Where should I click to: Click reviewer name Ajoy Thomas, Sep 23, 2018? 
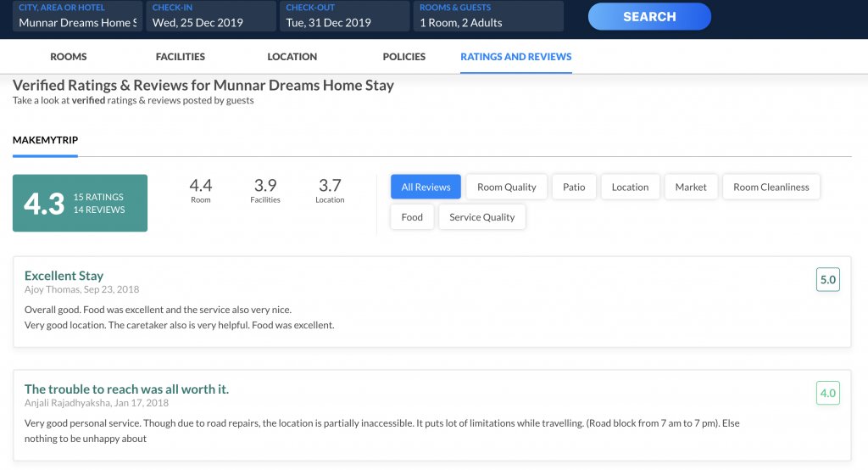coord(82,289)
